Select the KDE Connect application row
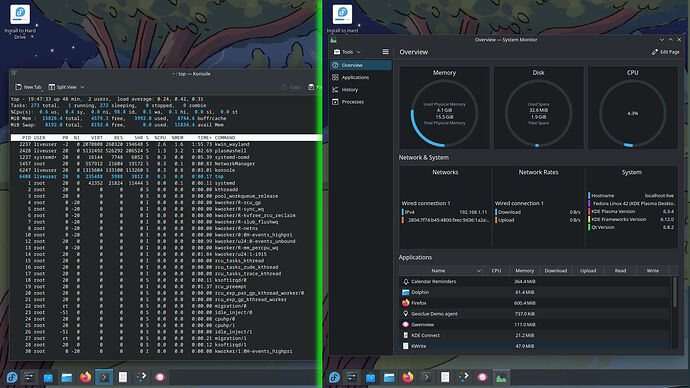This screenshot has height=388, width=690. pyautogui.click(x=535, y=335)
